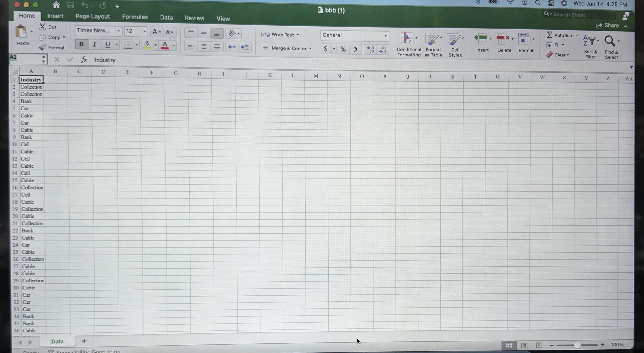Screen dimensions: 644x353
Task: Open the font name dropdown
Action: pos(119,31)
